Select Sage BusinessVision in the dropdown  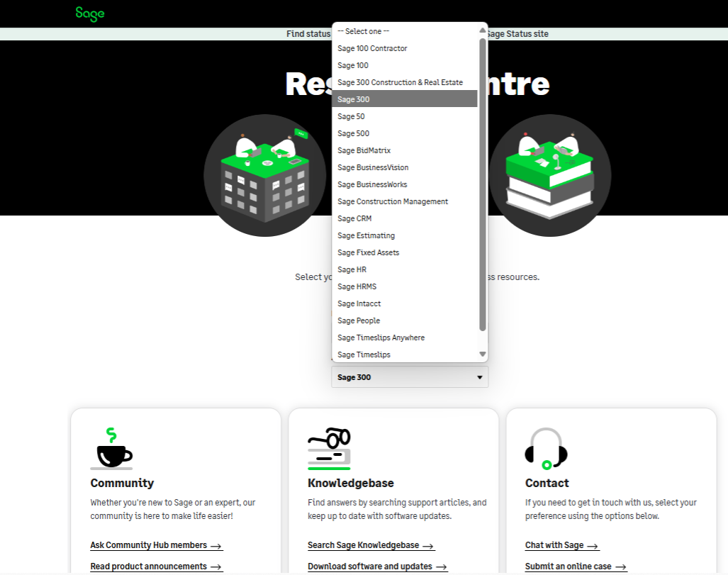(404, 167)
